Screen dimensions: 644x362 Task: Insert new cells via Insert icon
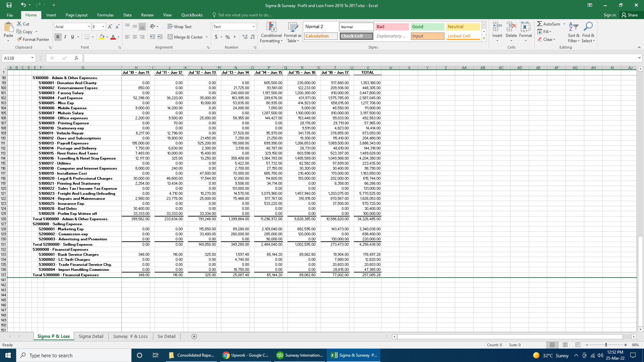[497, 32]
